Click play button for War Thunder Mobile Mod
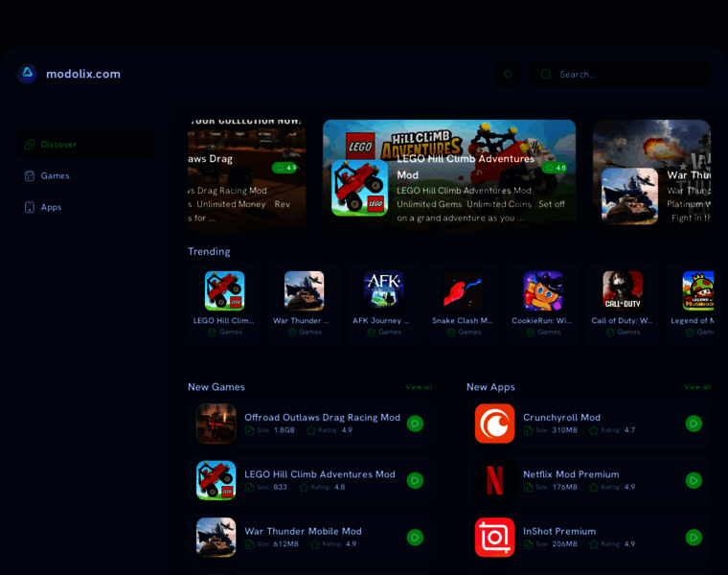The image size is (728, 575). point(415,538)
